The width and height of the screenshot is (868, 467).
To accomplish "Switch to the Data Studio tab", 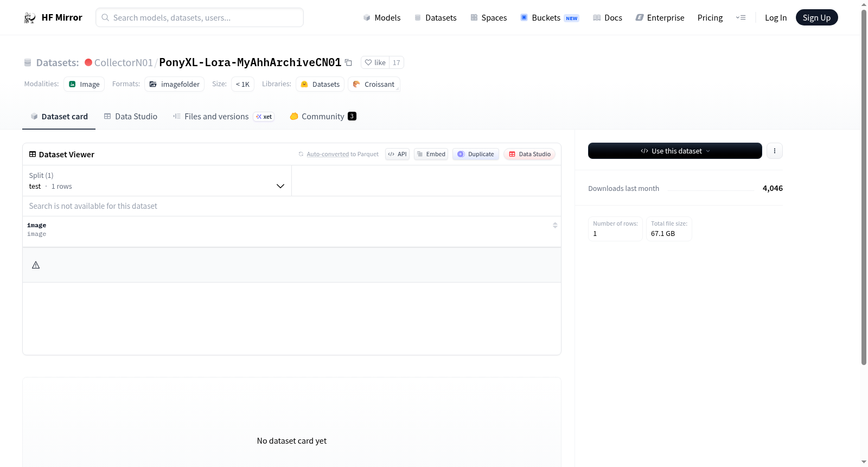I will click(x=131, y=117).
